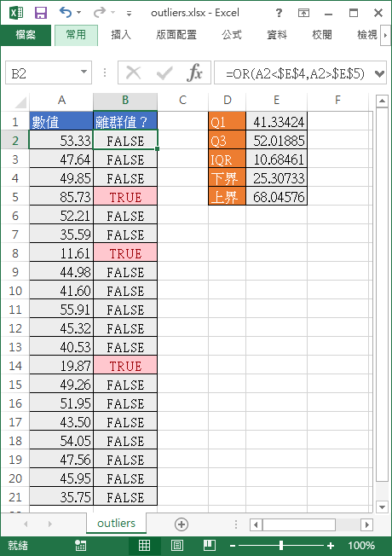Cancel the formula entry with the X icon

click(134, 73)
